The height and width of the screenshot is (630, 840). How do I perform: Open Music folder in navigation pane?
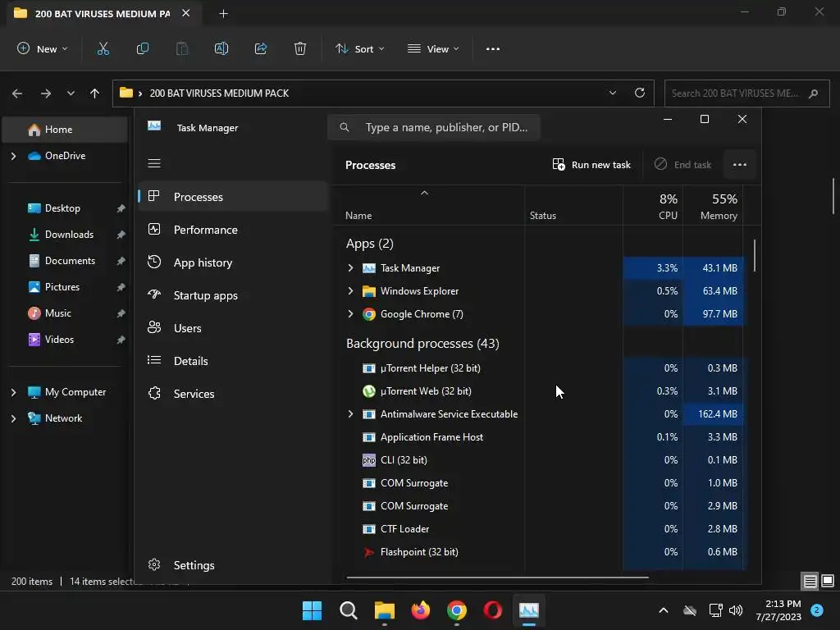65,313
